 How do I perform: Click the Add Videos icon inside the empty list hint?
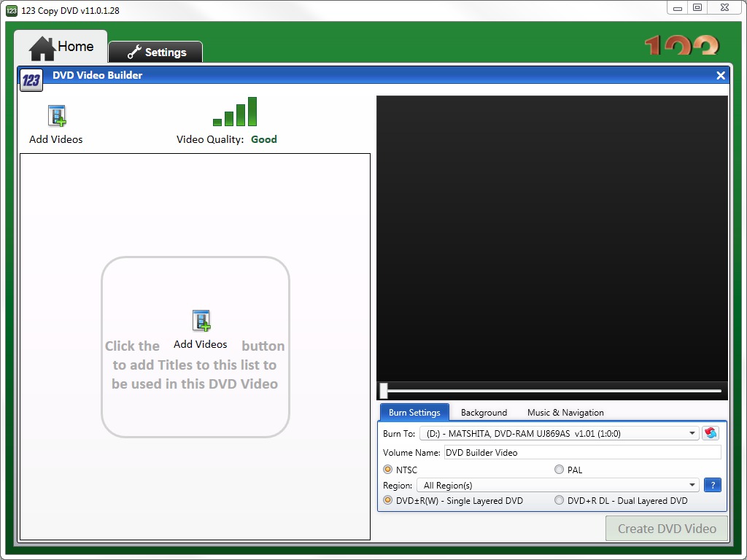pyautogui.click(x=201, y=321)
